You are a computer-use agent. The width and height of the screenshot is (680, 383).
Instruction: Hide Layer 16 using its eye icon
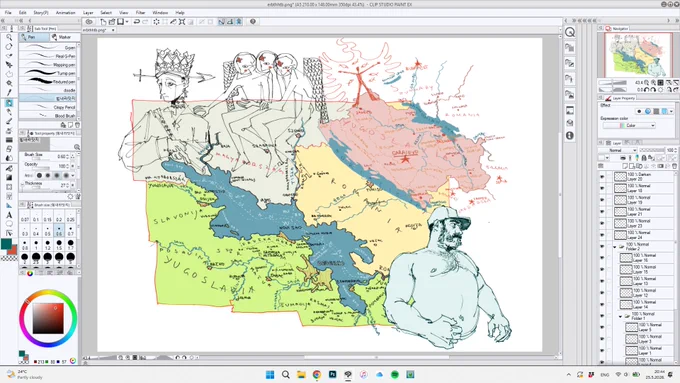pos(602,258)
